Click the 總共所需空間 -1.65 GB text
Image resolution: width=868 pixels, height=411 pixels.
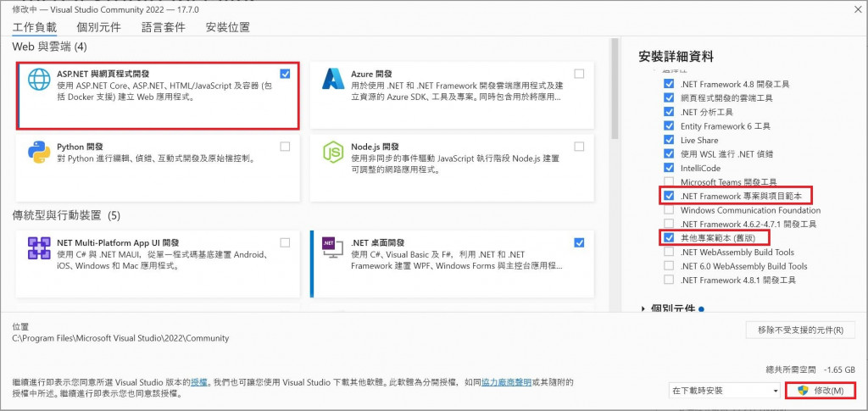809,369
